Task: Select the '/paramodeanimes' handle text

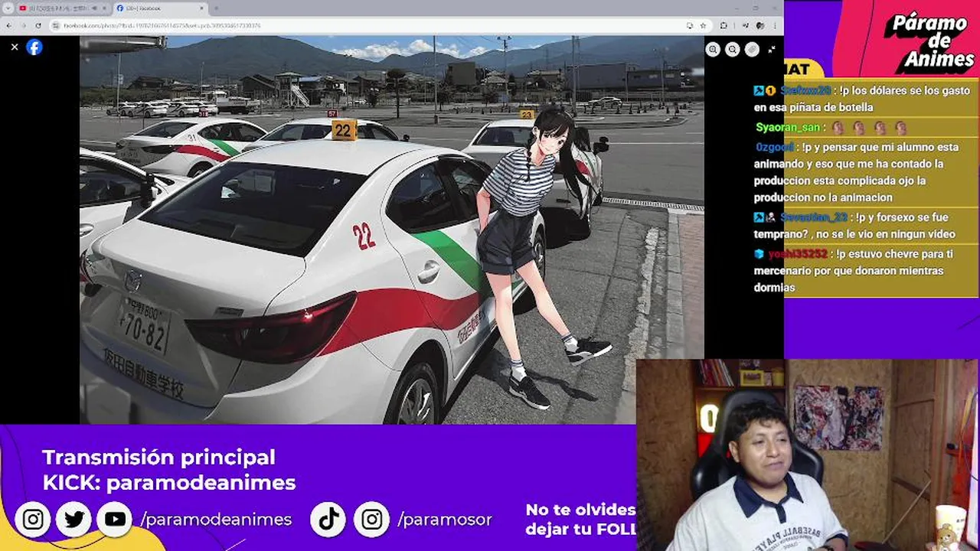Action: click(x=216, y=520)
